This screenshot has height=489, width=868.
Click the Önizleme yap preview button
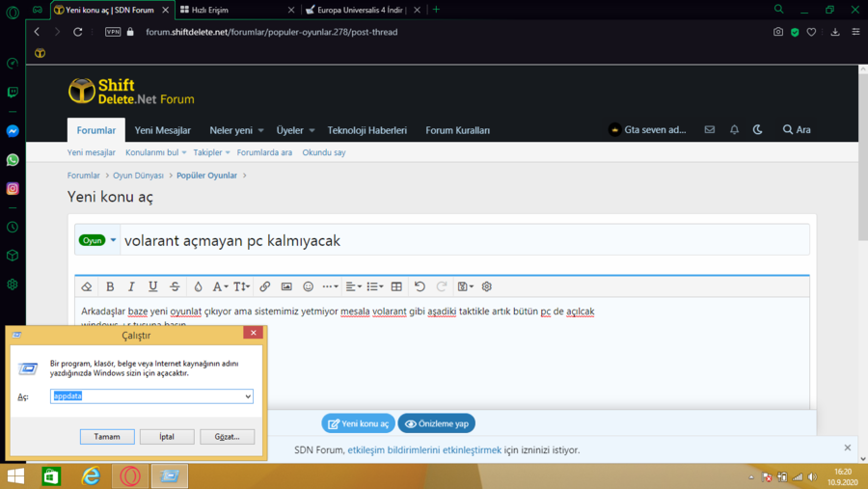(x=436, y=423)
